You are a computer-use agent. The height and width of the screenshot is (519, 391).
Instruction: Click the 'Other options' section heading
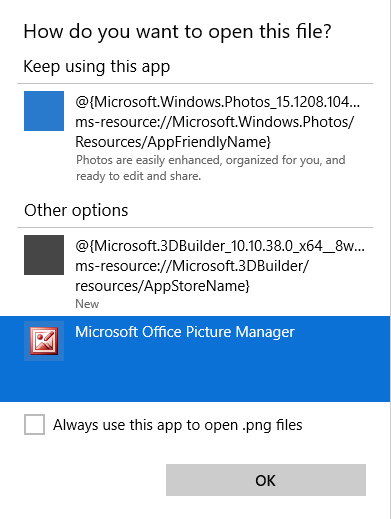click(76, 211)
